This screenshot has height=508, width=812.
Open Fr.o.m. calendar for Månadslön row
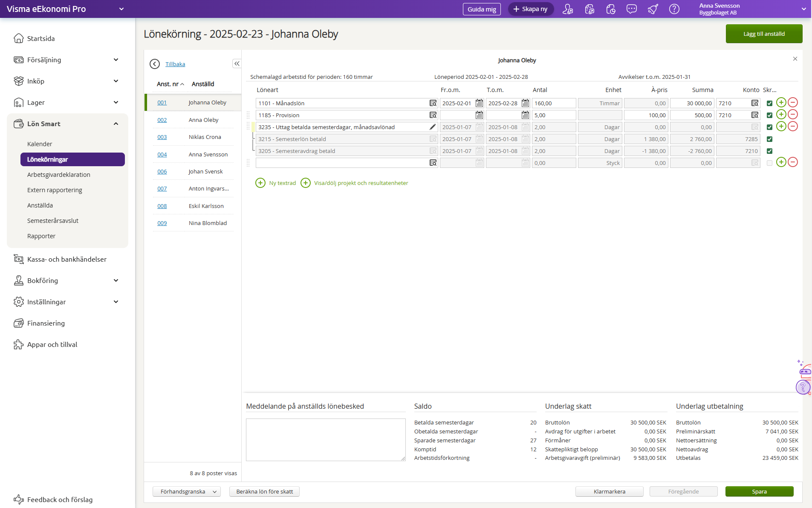pos(479,103)
